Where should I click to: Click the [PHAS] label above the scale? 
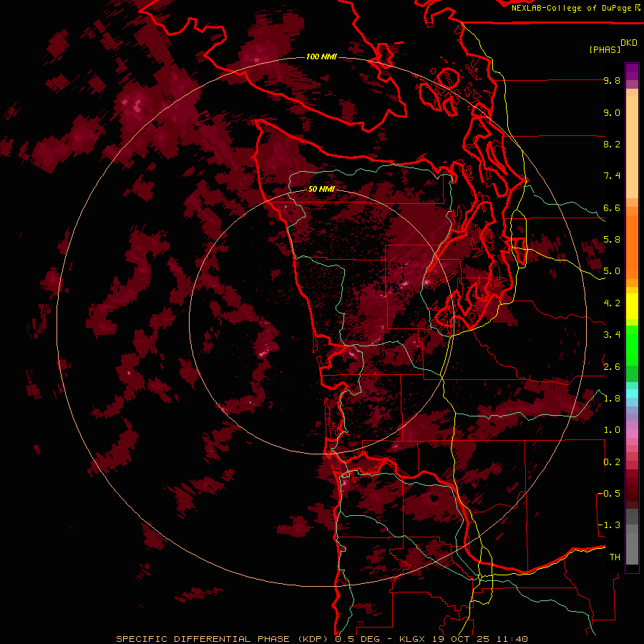[605, 50]
